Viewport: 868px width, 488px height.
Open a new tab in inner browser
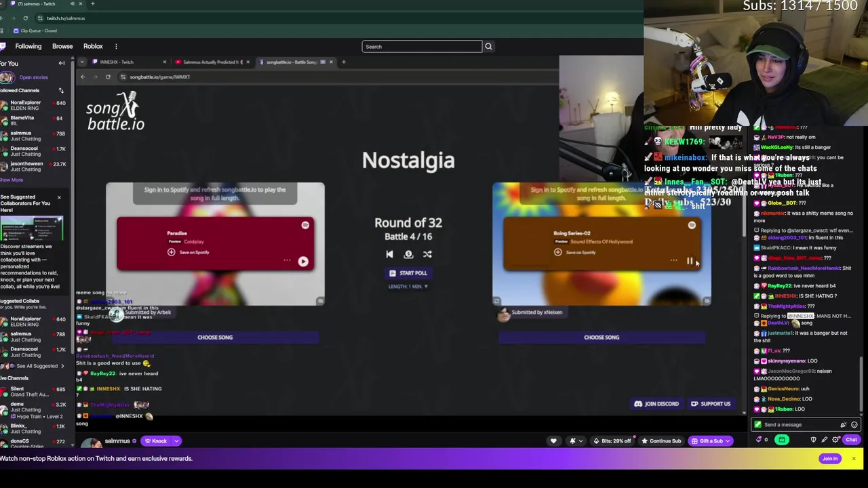[343, 62]
